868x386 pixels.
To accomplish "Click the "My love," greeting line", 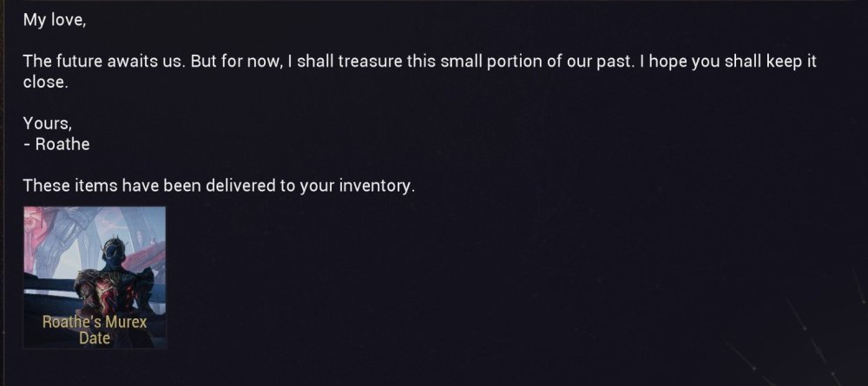I will click(54, 22).
